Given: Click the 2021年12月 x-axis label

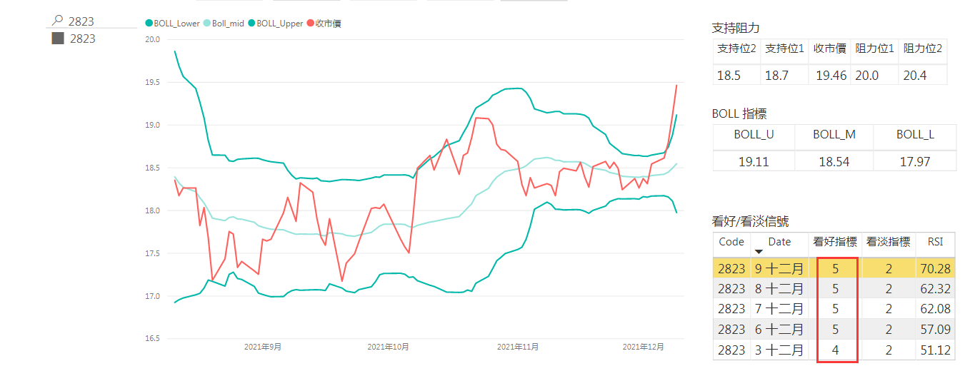Looking at the screenshot, I should (x=644, y=347).
